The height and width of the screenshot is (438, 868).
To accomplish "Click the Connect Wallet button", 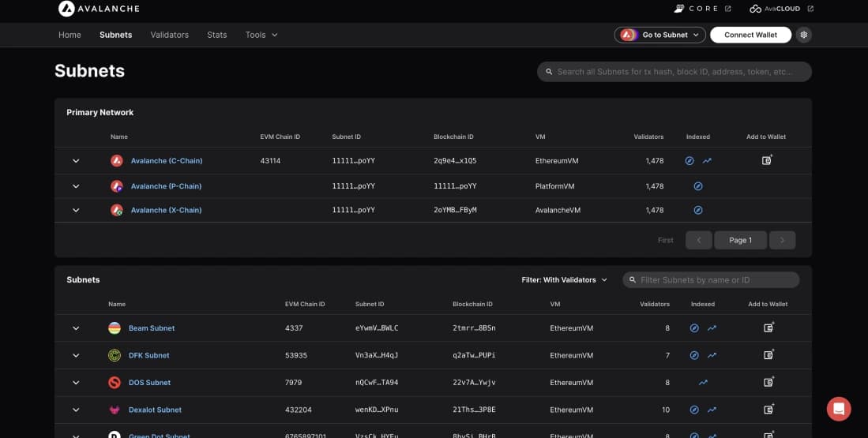I will click(x=750, y=35).
